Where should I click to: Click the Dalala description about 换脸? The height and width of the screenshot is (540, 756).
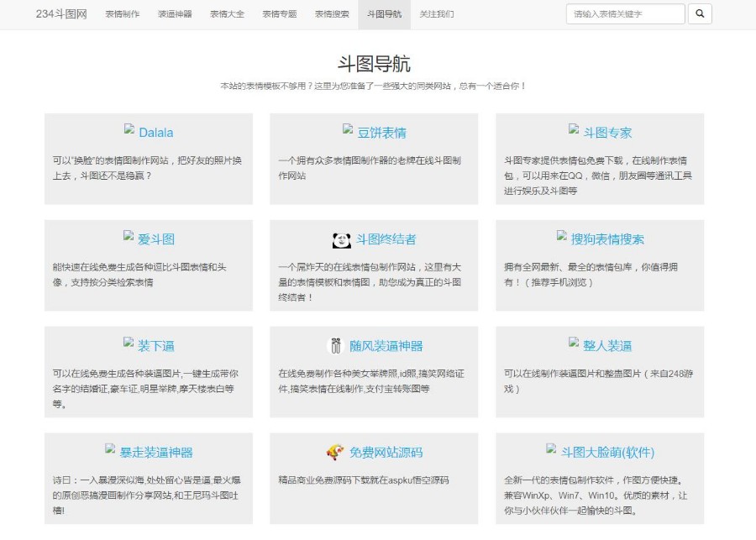point(147,168)
